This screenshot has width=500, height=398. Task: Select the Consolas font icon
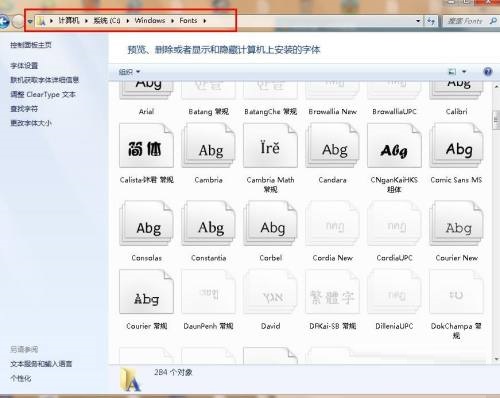click(146, 223)
